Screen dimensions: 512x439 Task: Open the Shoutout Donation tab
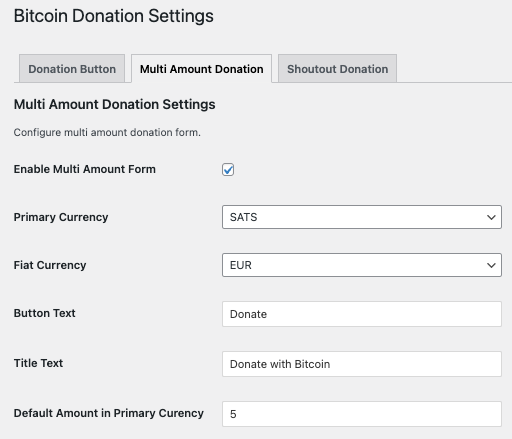pyautogui.click(x=337, y=69)
